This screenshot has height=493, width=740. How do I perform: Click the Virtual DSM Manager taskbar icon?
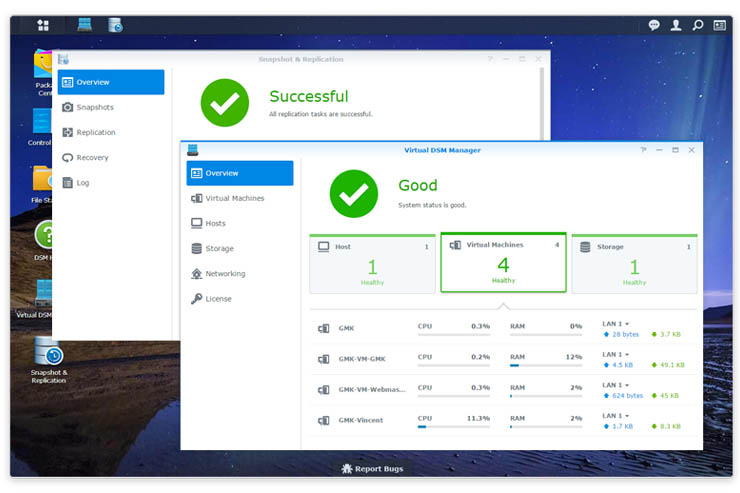click(x=85, y=25)
